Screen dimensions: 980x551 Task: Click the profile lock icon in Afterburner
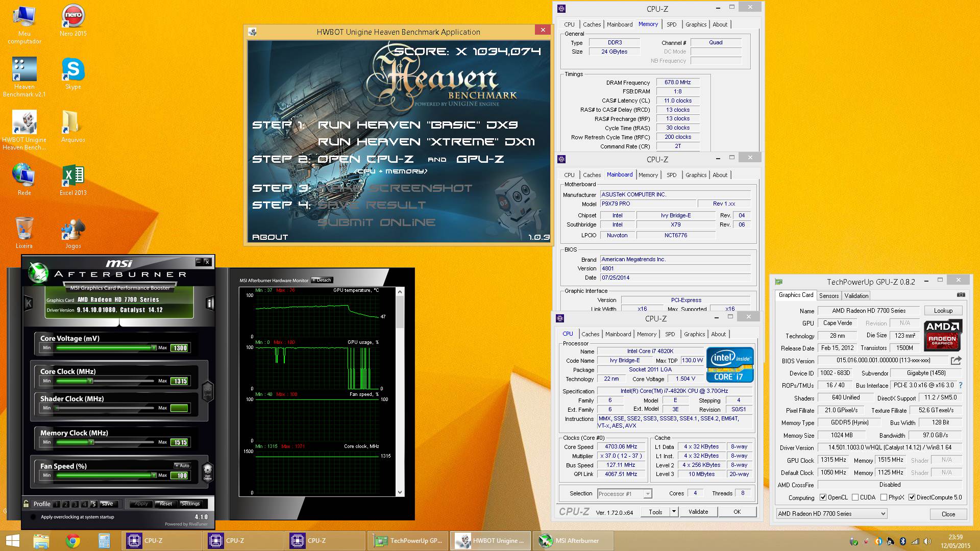pos(26,504)
